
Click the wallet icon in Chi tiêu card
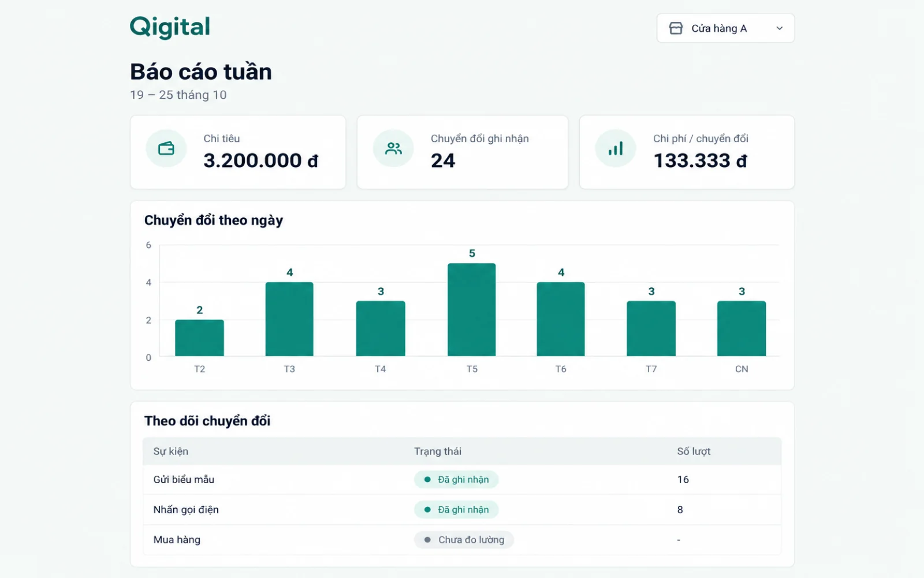pos(166,149)
